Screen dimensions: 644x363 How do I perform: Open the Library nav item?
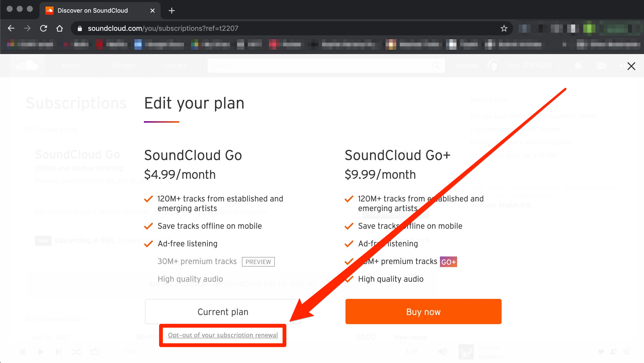[x=176, y=65]
